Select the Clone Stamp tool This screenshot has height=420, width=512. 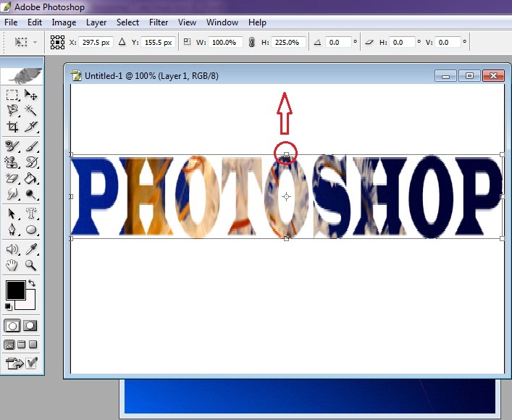12,162
